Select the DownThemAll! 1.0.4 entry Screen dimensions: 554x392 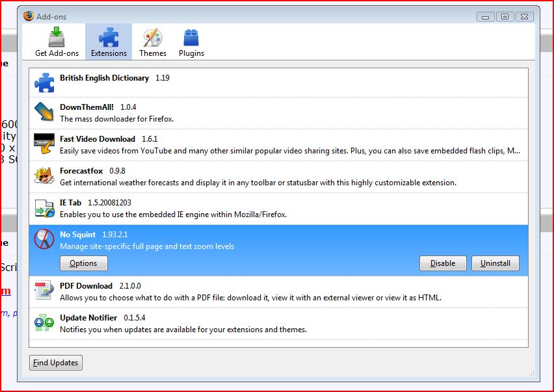[278, 113]
